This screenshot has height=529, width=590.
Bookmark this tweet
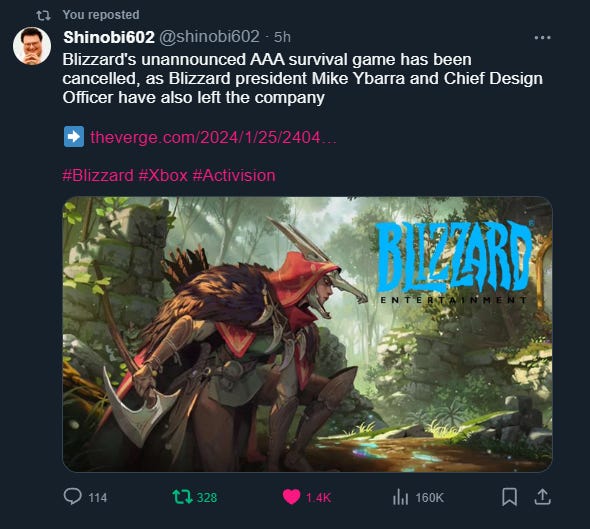point(509,497)
